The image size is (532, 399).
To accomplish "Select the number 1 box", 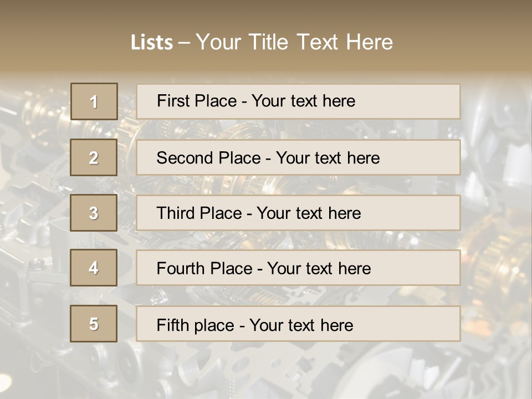I will click(94, 101).
